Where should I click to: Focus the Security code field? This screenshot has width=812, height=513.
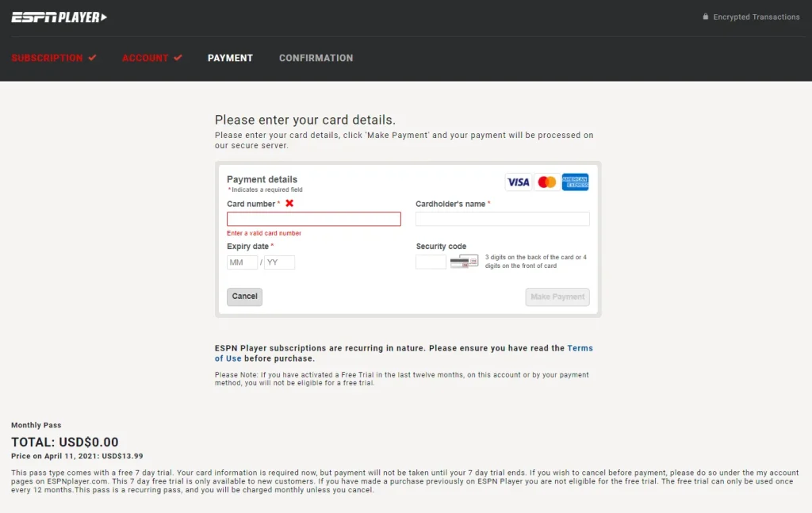pyautogui.click(x=431, y=262)
